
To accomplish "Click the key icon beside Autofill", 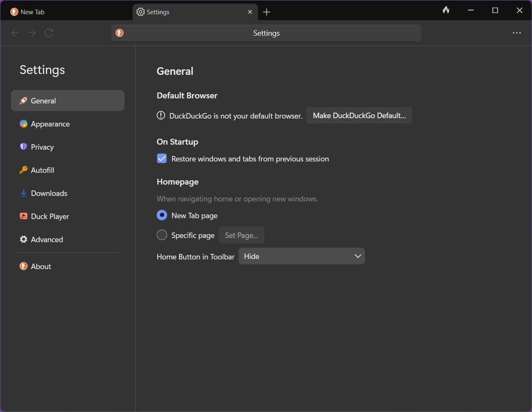I will 24,170.
